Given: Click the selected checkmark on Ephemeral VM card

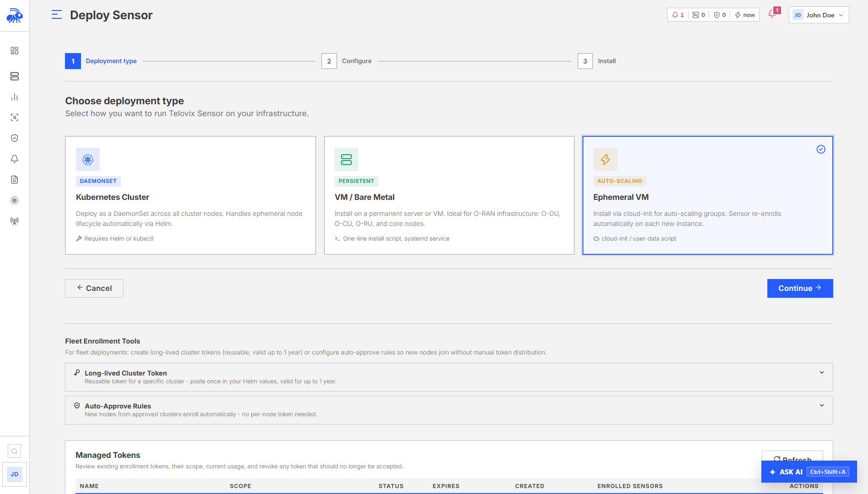Looking at the screenshot, I should (x=821, y=150).
